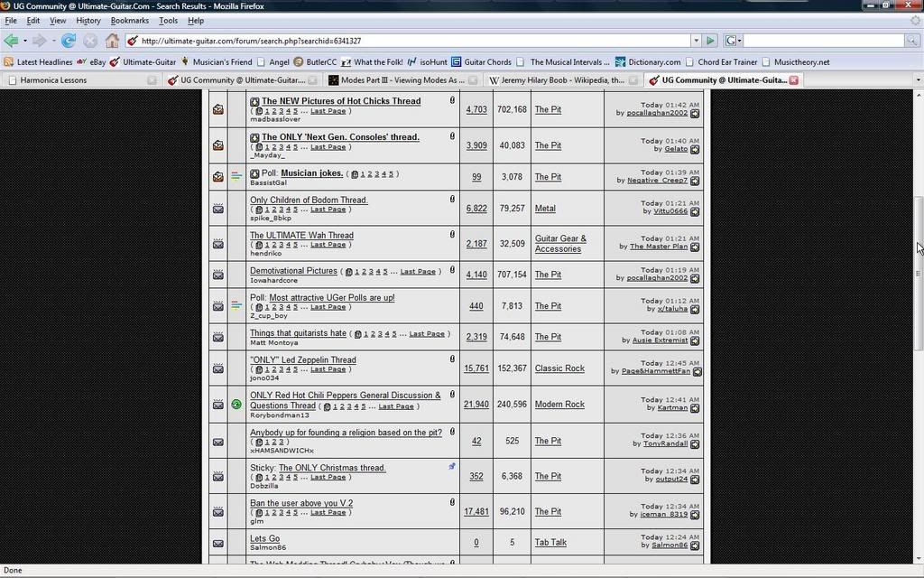Go to the Metal forum link
Screen dimensions: 924x578
coord(545,209)
